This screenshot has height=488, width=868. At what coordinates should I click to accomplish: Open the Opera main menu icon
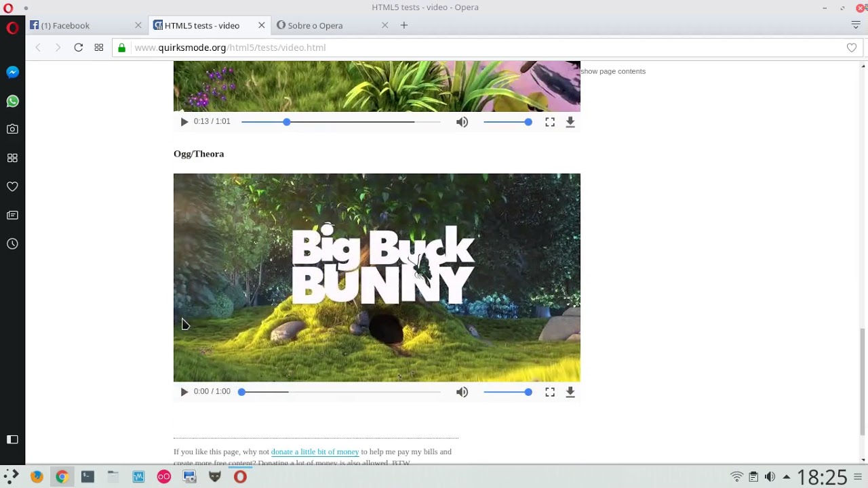tap(12, 28)
